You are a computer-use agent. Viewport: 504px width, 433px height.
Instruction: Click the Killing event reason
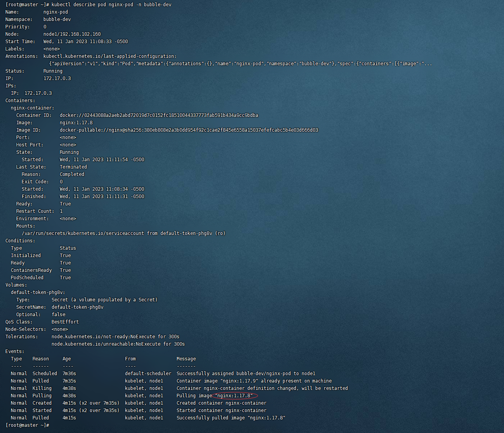pos(42,388)
